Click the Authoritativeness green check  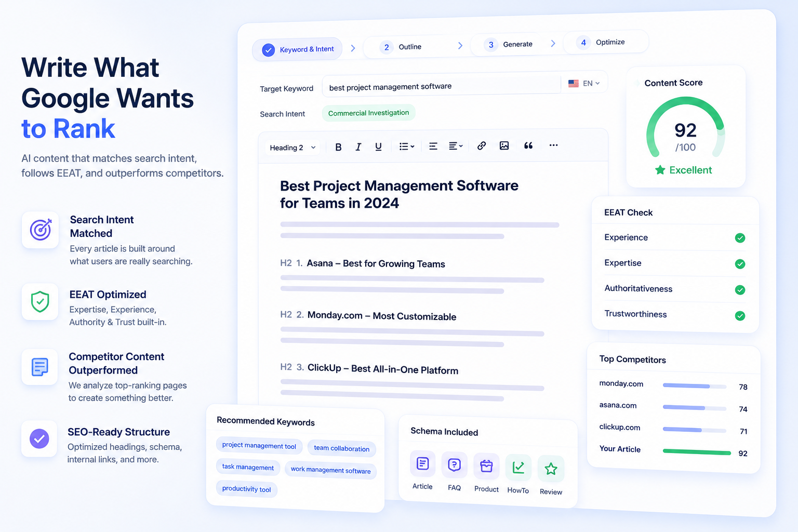point(740,290)
